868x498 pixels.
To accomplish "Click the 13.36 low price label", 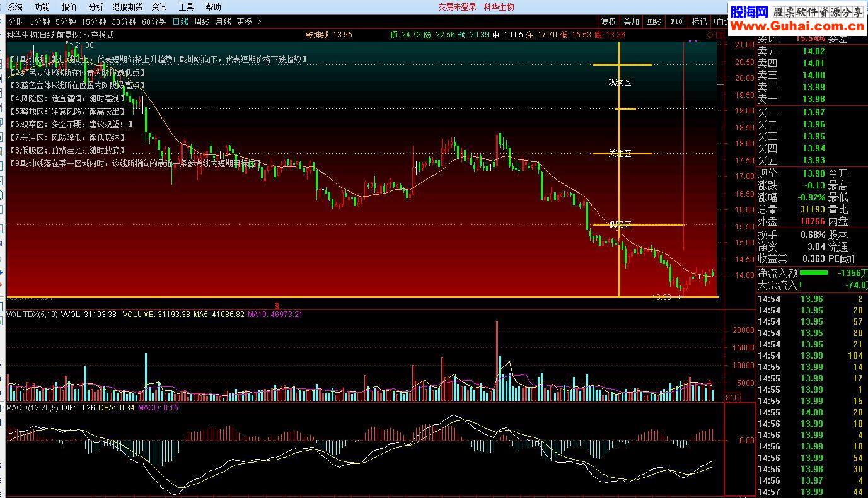I will click(x=661, y=298).
